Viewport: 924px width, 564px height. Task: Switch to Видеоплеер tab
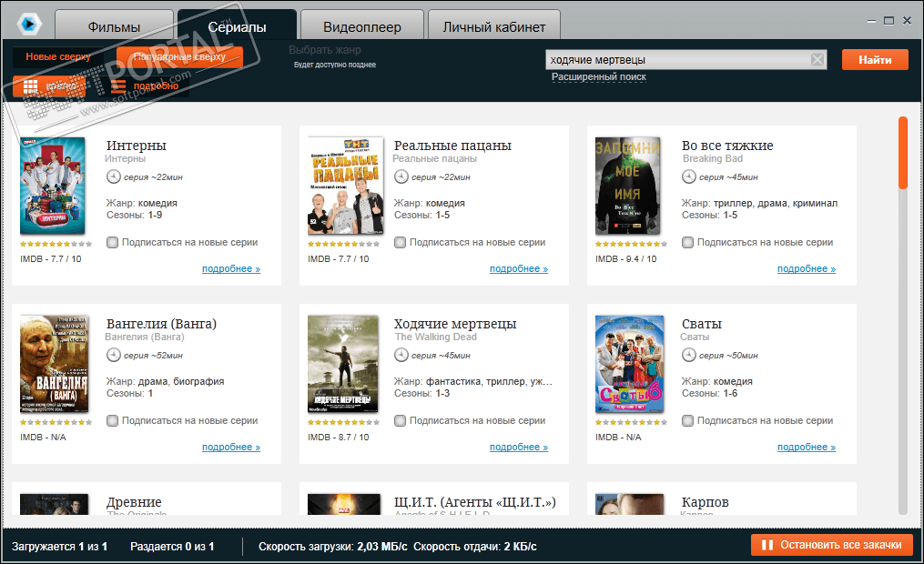(x=361, y=26)
